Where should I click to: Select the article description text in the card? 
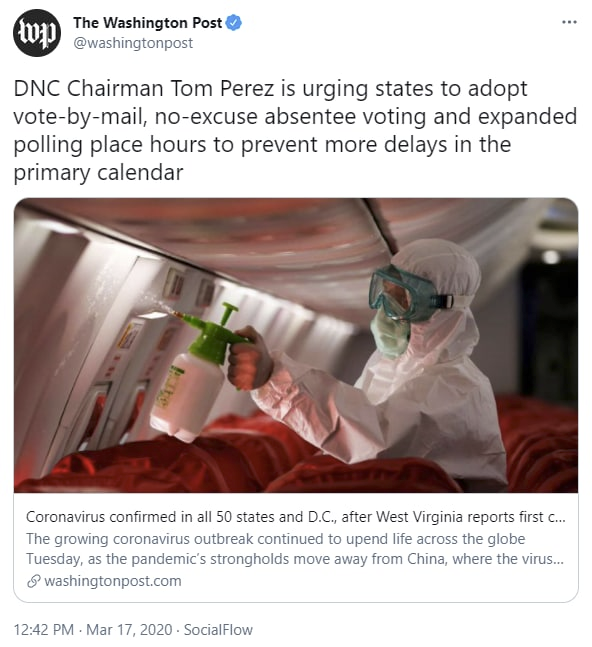tap(295, 549)
